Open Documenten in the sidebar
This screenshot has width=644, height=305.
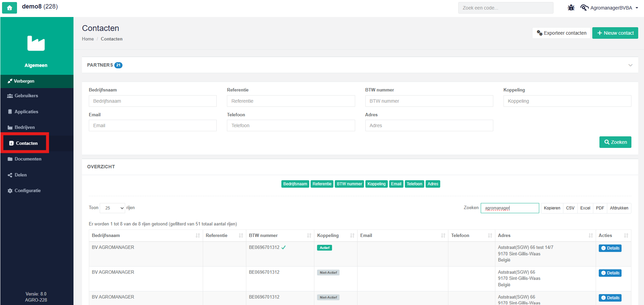37,159
